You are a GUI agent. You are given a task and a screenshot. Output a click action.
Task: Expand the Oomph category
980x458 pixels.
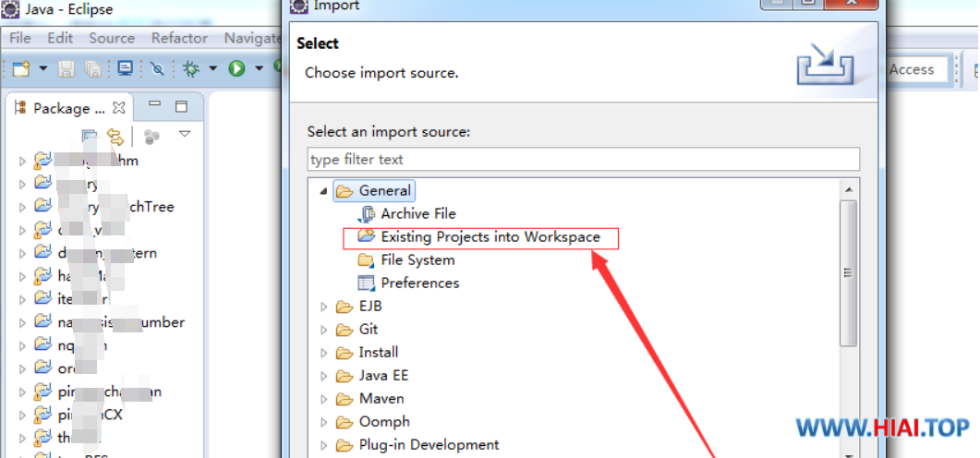coord(324,422)
